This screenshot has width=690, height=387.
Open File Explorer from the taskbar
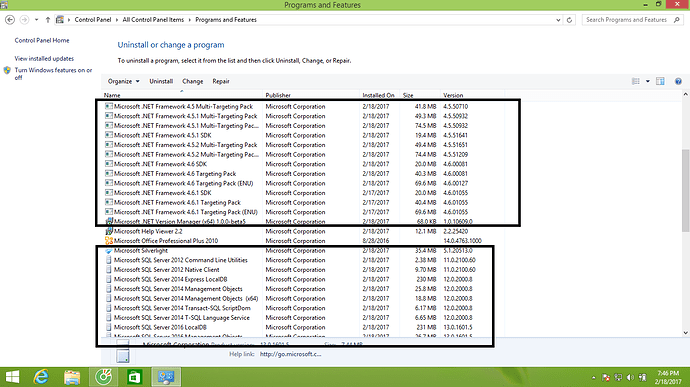pos(72,377)
